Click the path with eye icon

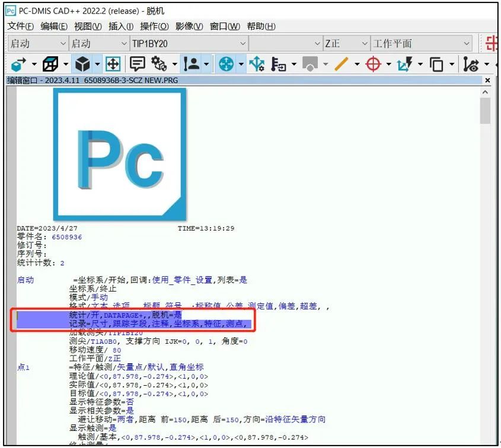pos(471,64)
